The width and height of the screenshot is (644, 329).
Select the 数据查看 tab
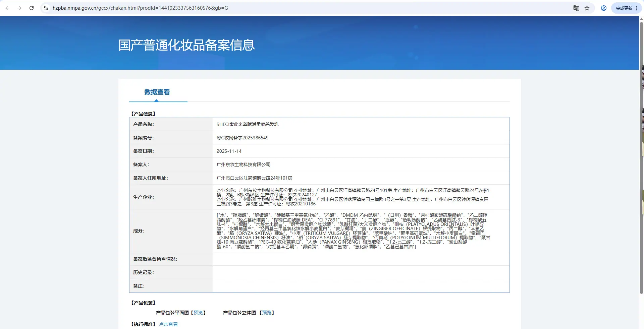click(x=157, y=92)
